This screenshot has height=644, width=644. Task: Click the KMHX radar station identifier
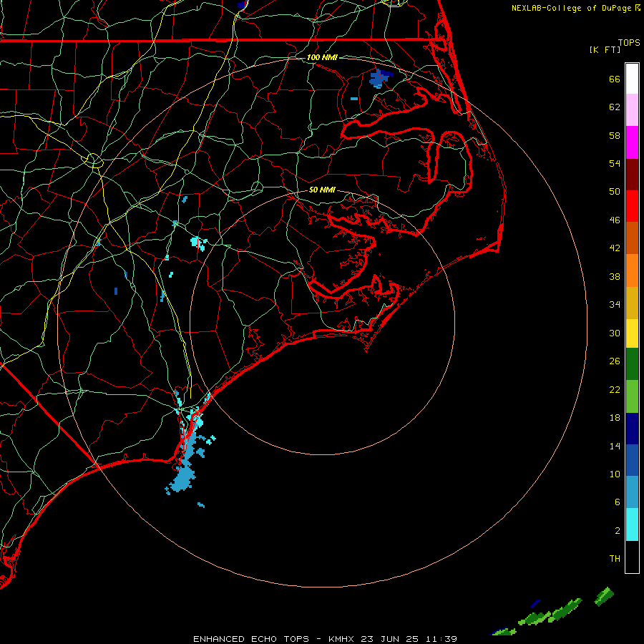(x=342, y=639)
